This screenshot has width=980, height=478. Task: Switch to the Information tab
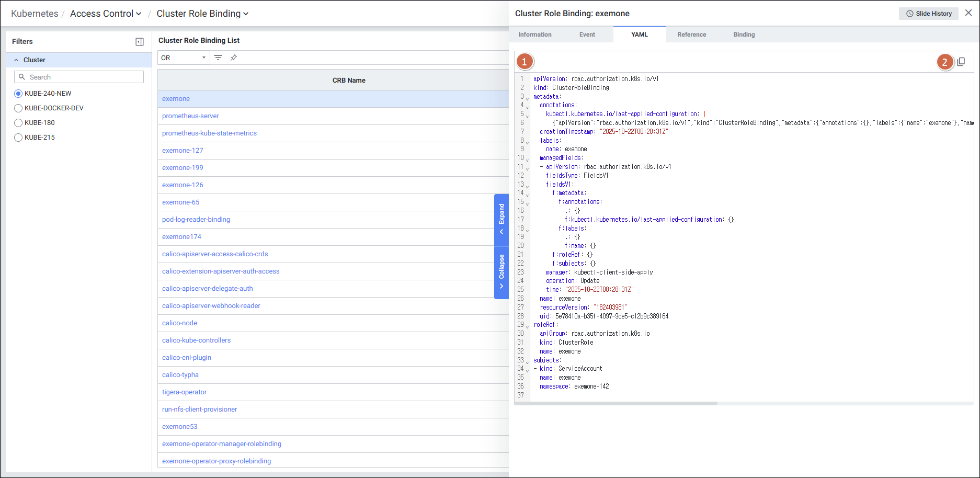coord(534,35)
